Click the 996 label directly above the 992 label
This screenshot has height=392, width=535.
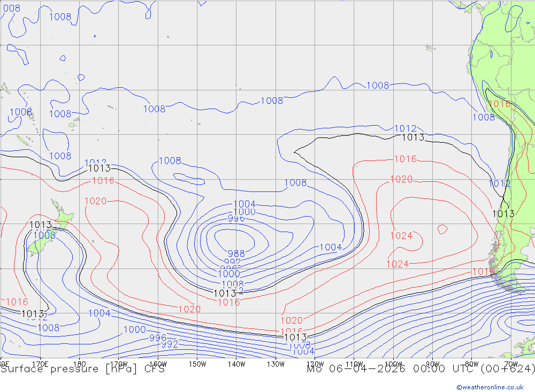[158, 338]
